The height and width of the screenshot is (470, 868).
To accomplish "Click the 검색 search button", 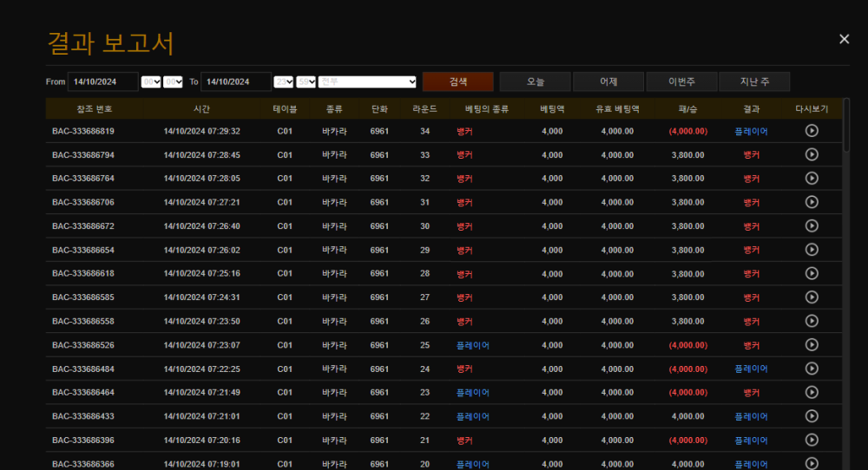I will pyautogui.click(x=457, y=82).
